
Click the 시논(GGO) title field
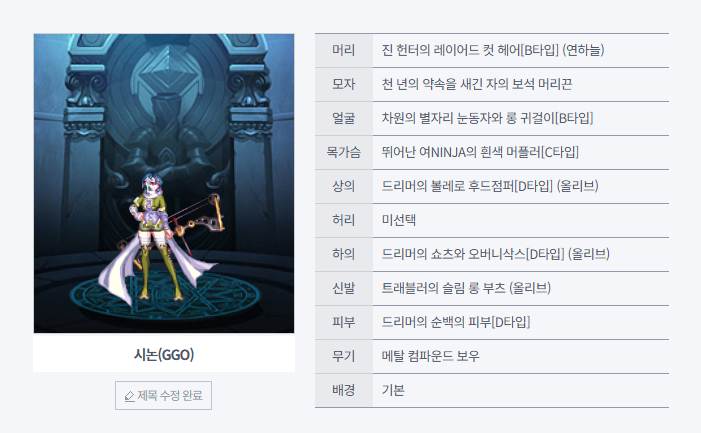tap(164, 355)
